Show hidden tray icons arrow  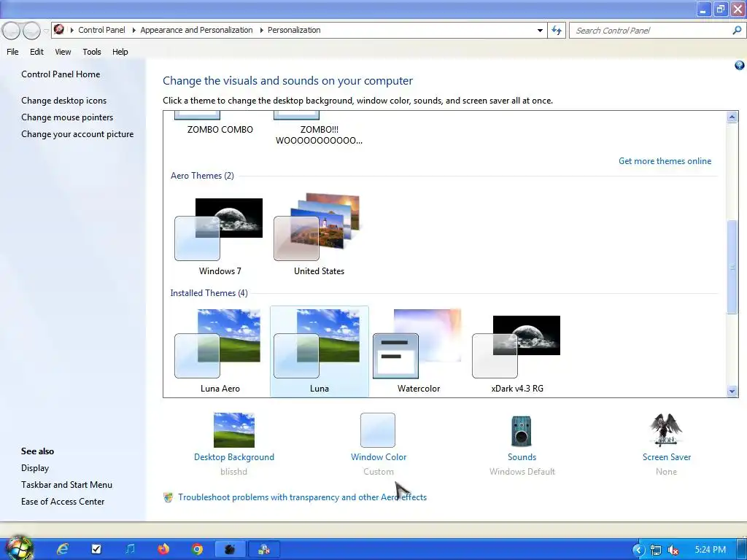(638, 550)
